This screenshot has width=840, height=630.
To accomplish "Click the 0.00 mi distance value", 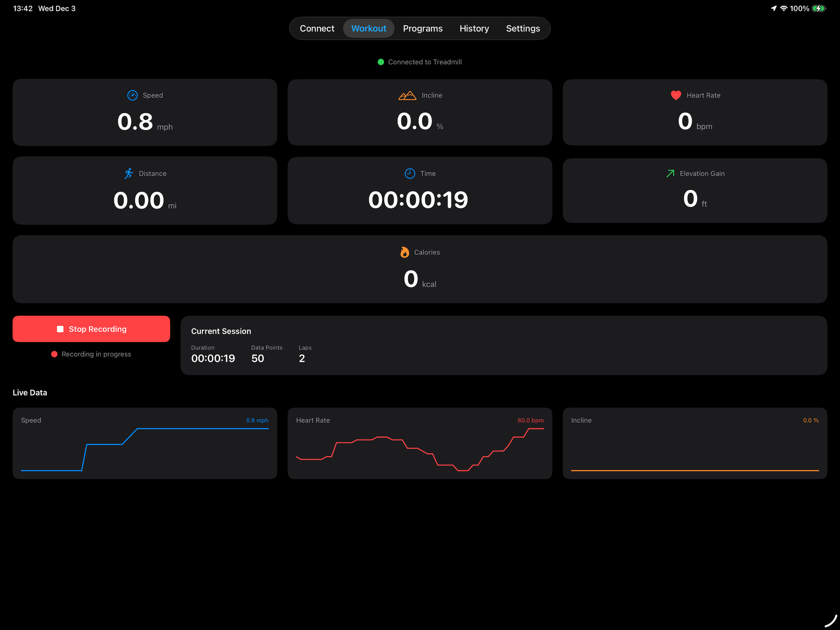I will 145,200.
